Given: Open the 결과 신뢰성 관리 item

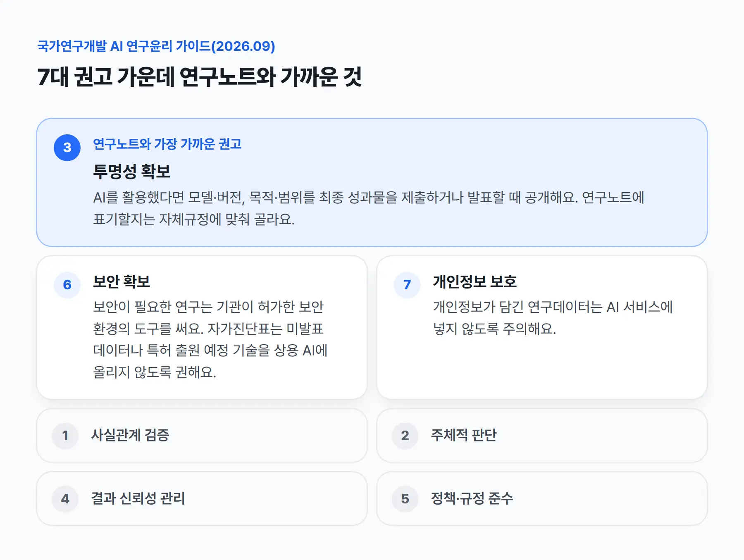Looking at the screenshot, I should click(x=202, y=499).
